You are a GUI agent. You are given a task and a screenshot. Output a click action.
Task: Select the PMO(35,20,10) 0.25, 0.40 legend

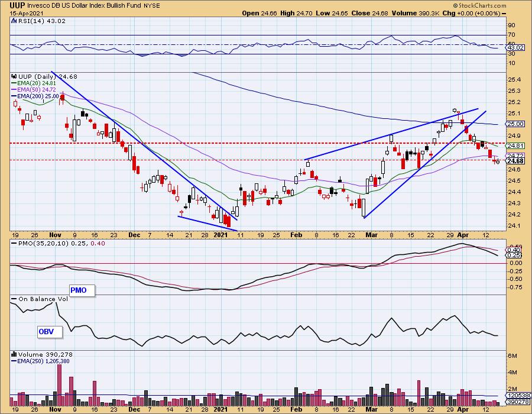tap(61, 243)
